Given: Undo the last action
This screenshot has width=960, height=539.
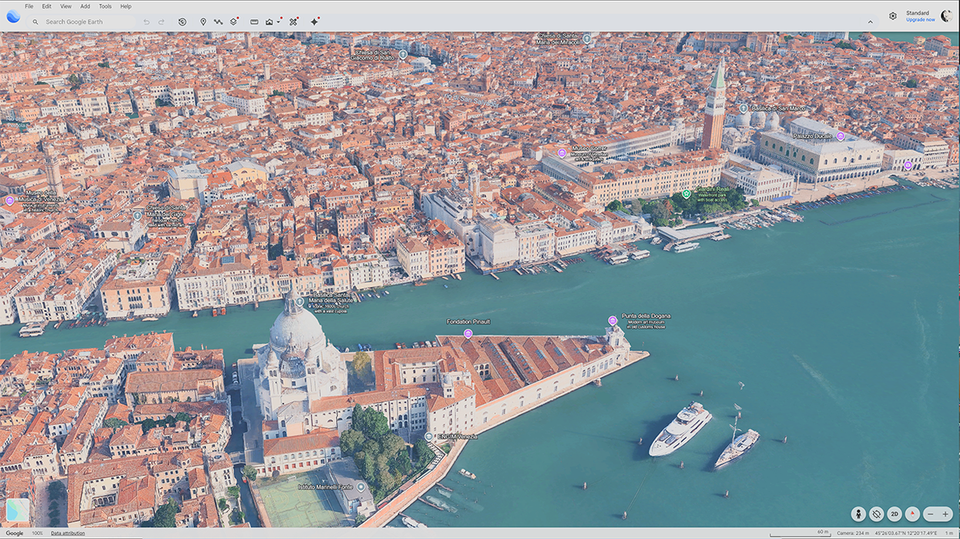Looking at the screenshot, I should [x=146, y=22].
